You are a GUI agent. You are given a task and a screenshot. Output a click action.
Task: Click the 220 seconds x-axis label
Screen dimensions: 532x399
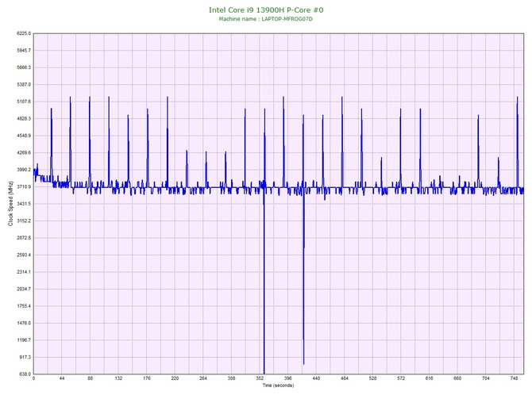point(175,378)
